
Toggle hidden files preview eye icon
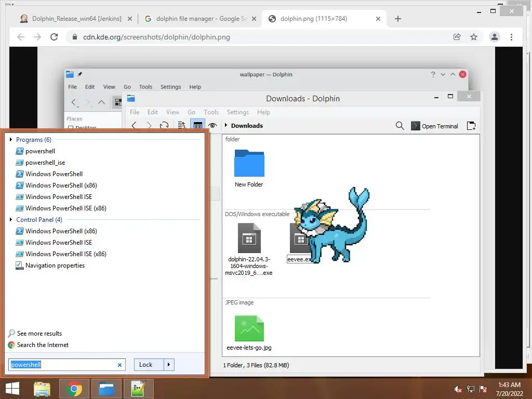[212, 126]
